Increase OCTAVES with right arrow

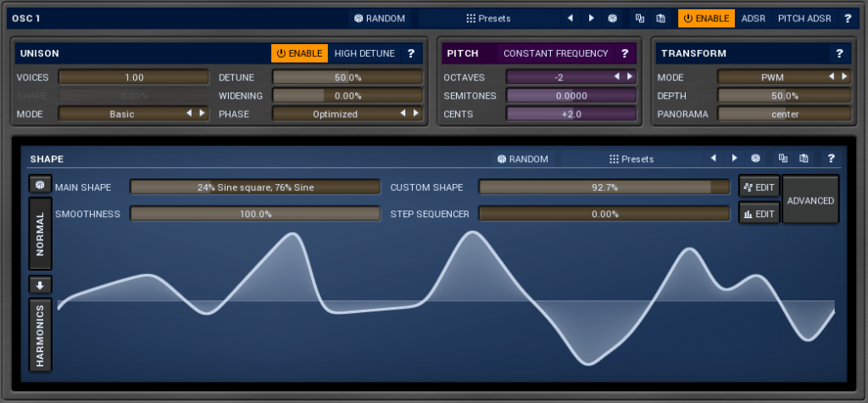630,77
